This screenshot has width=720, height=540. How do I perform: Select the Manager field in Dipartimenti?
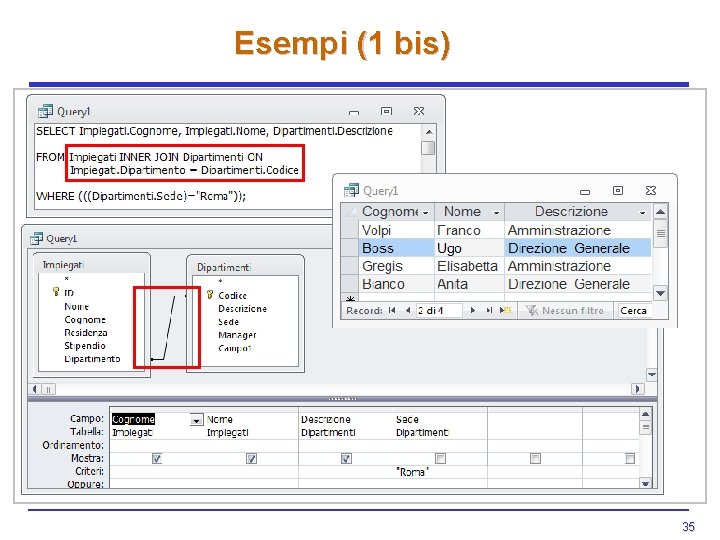pyautogui.click(x=237, y=335)
